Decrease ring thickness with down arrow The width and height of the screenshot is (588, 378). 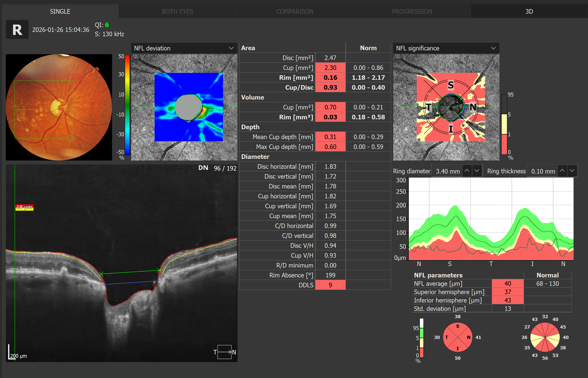pyautogui.click(x=572, y=171)
